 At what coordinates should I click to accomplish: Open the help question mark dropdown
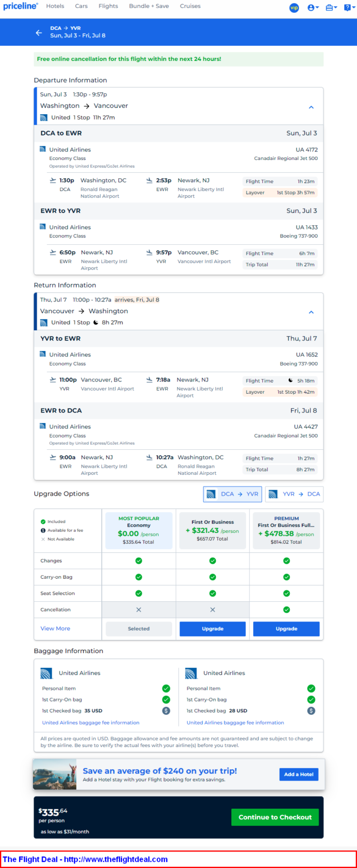coord(348,7)
